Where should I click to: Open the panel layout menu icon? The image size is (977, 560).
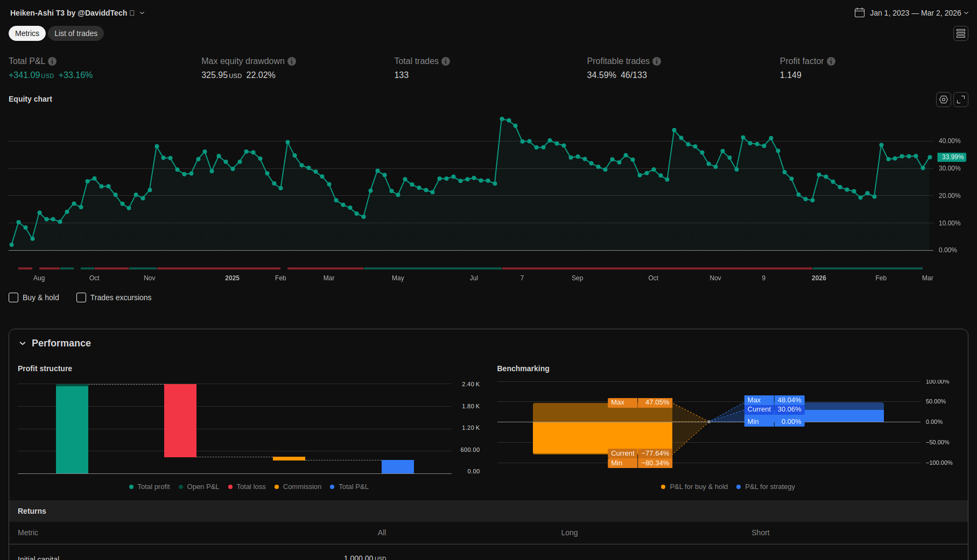(961, 33)
